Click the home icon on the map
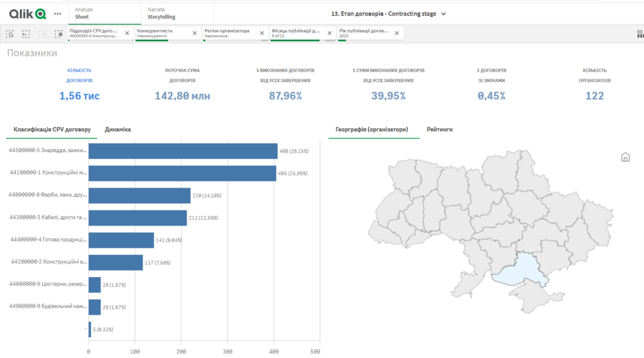 point(625,157)
